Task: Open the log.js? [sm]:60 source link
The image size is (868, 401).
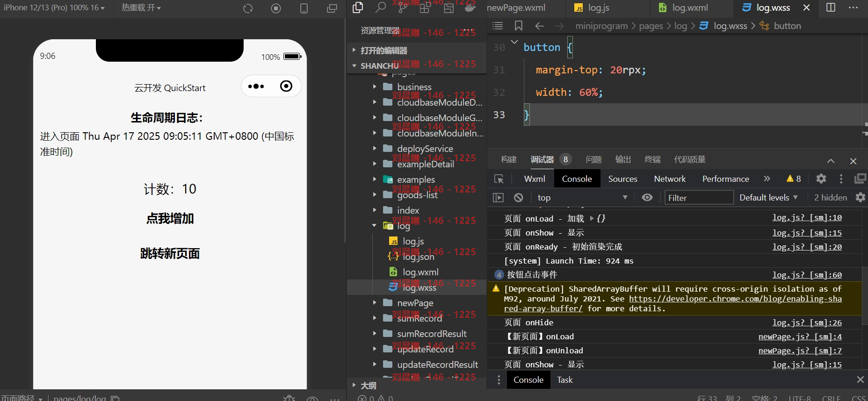Action: (807, 275)
